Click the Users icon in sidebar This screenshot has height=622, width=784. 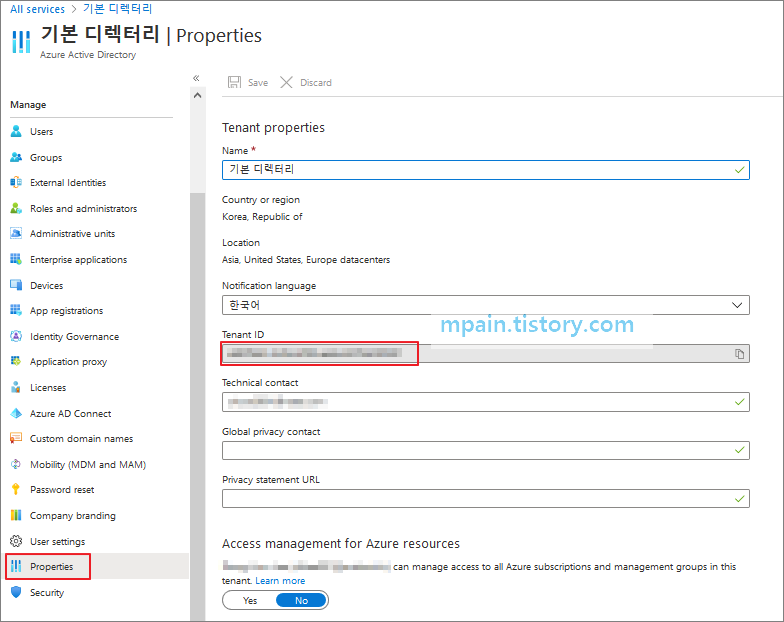pyautogui.click(x=16, y=131)
